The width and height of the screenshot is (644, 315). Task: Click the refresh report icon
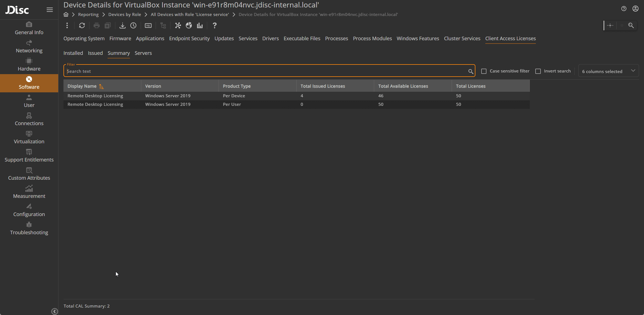point(82,26)
